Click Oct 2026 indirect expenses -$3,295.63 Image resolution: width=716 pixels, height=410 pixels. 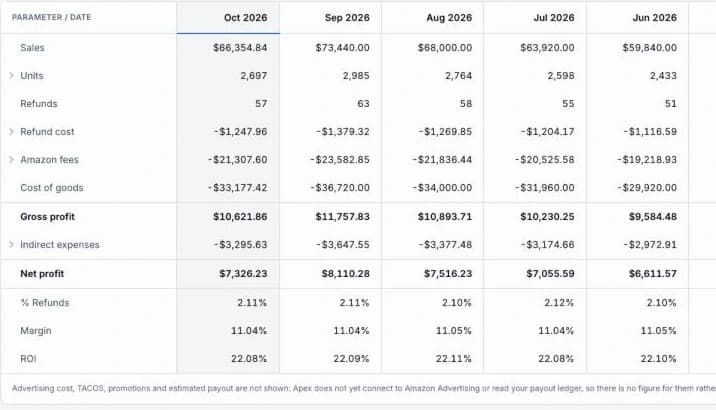point(241,245)
